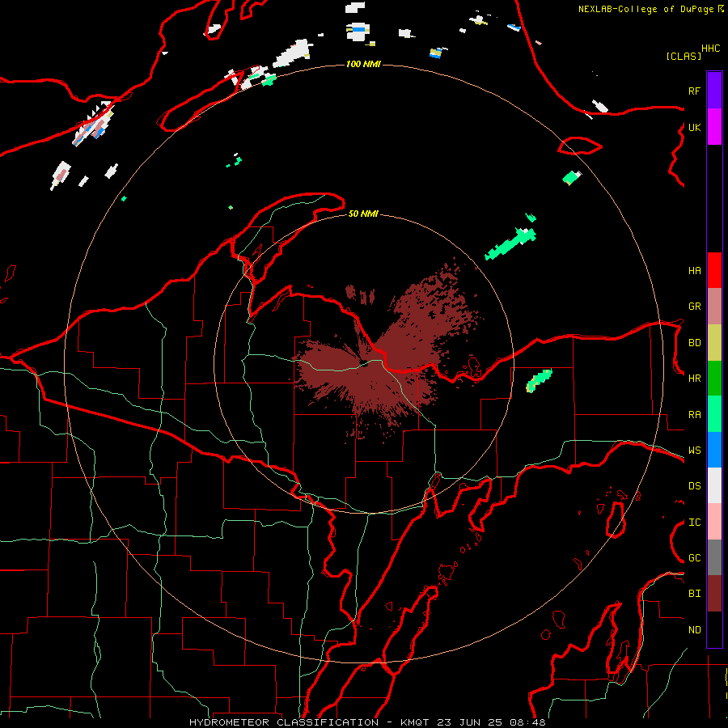Screen dimensions: 728x728
Task: Click the BI legend label
Action: 694,594
